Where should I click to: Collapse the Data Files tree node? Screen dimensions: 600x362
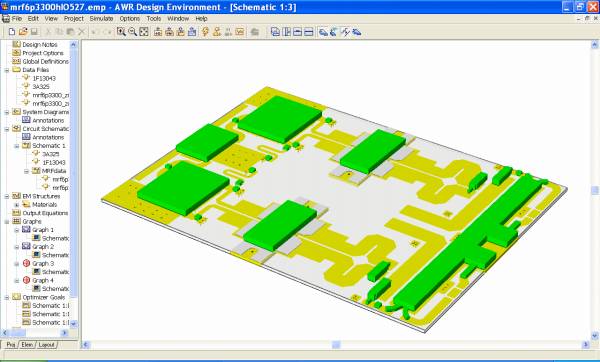(7, 70)
